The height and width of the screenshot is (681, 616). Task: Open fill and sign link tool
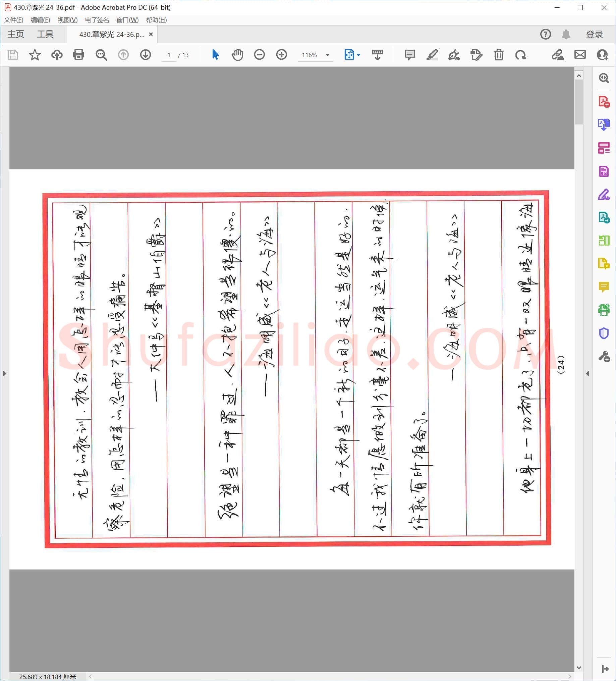click(558, 55)
